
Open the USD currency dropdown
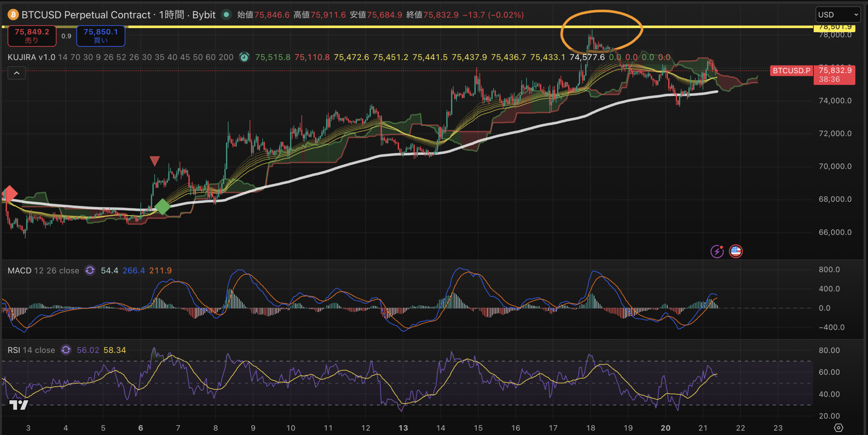coord(837,15)
